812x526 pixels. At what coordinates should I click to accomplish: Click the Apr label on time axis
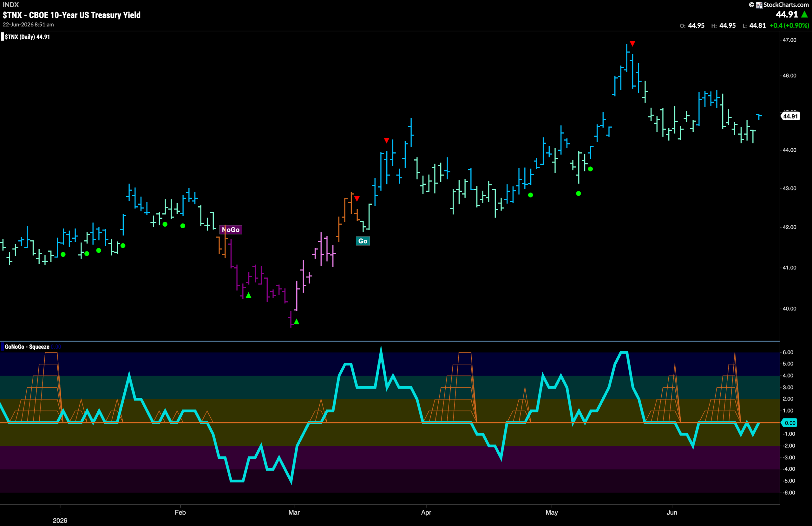(426, 512)
